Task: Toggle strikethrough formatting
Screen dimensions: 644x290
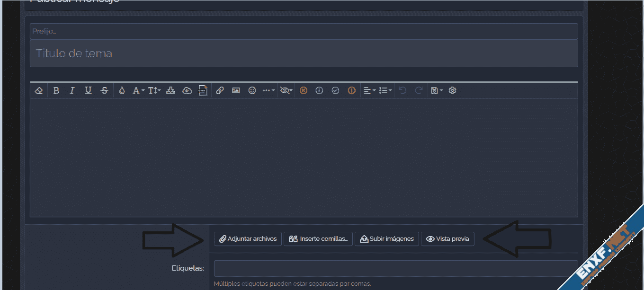Action: coord(105,90)
